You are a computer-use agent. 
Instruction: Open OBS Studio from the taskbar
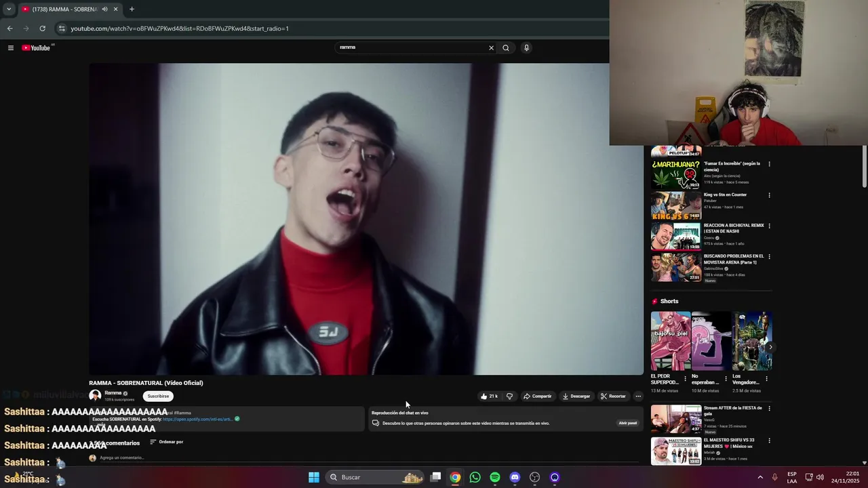click(x=535, y=477)
